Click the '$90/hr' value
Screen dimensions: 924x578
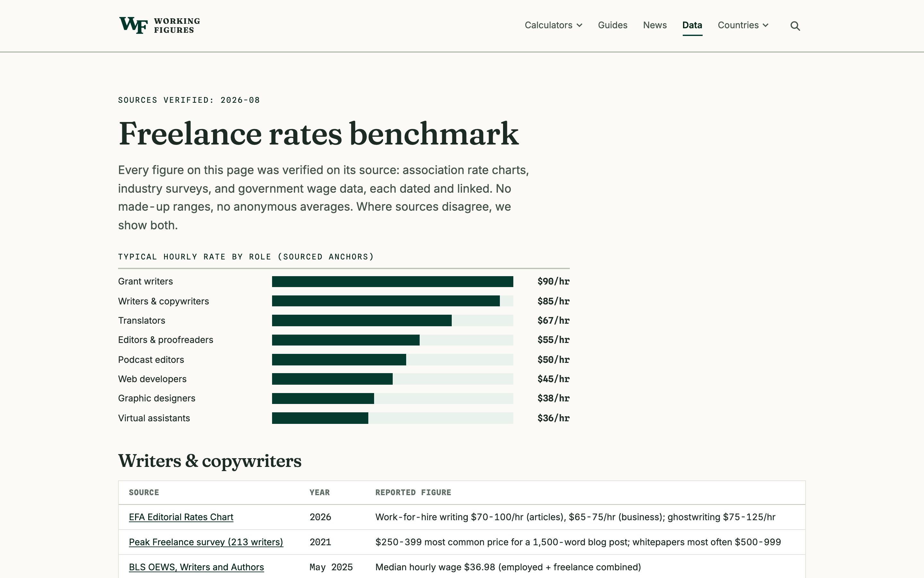click(553, 281)
